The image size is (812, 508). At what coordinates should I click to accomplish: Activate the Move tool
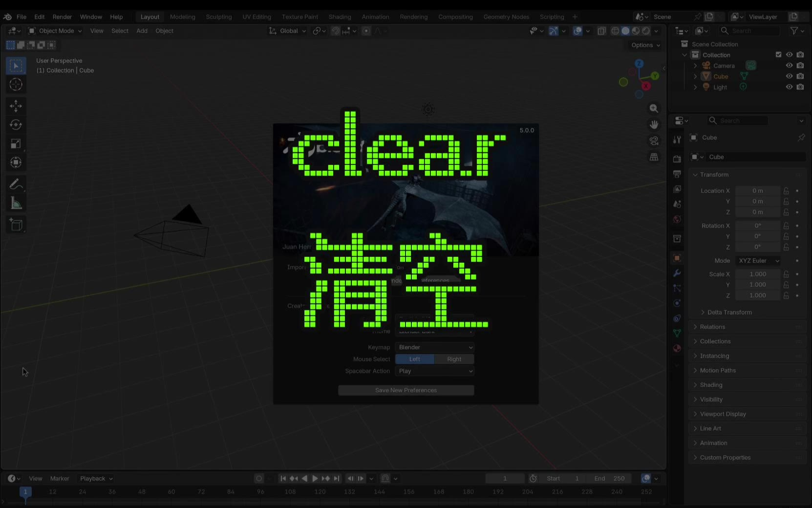(16, 106)
